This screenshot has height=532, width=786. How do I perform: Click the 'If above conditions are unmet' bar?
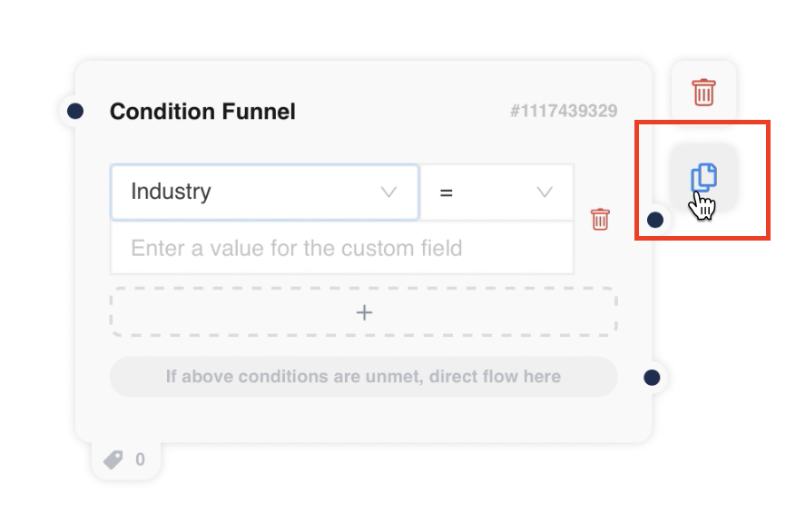pyautogui.click(x=363, y=377)
